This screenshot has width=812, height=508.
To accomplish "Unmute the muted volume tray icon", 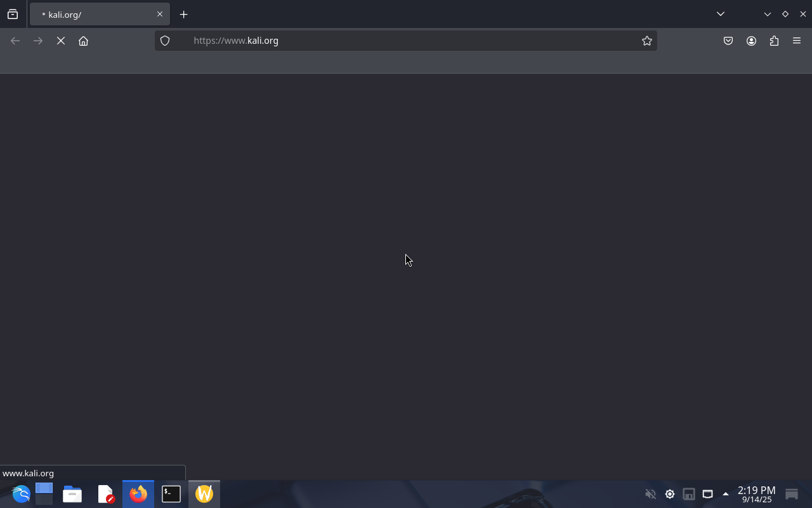I will coord(650,493).
